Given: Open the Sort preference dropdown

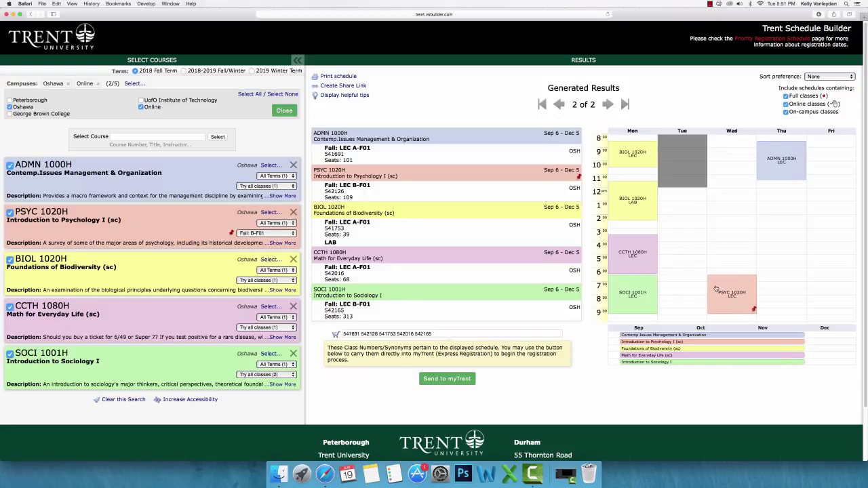Looking at the screenshot, I should tap(830, 77).
